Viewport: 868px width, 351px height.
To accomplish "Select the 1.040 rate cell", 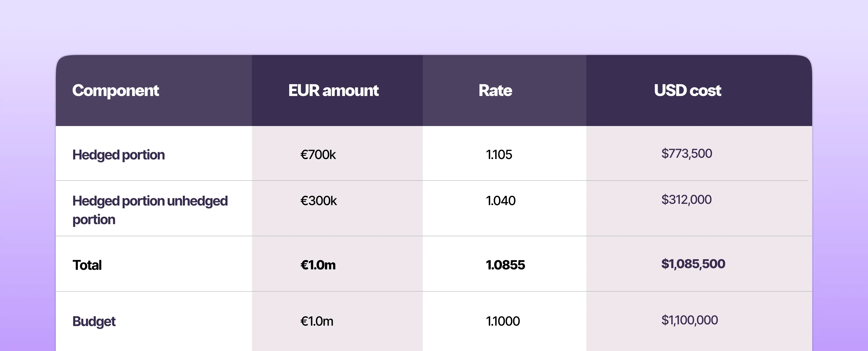I will pyautogui.click(x=500, y=201).
